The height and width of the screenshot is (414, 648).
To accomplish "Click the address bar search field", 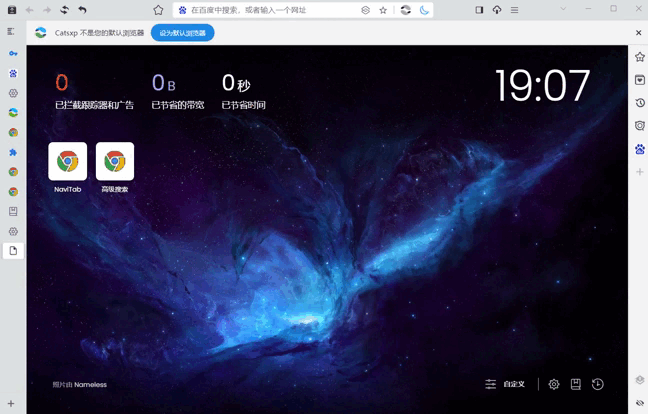I will pyautogui.click(x=271, y=10).
